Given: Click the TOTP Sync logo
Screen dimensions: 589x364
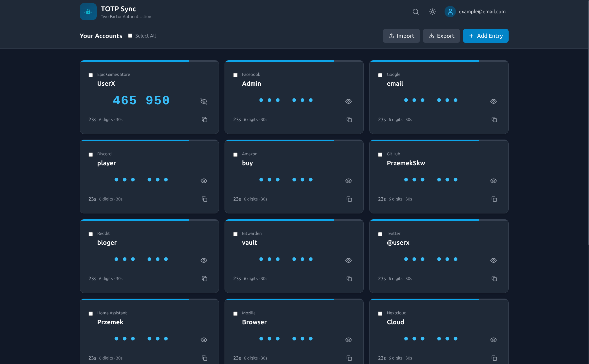Looking at the screenshot, I should point(88,12).
